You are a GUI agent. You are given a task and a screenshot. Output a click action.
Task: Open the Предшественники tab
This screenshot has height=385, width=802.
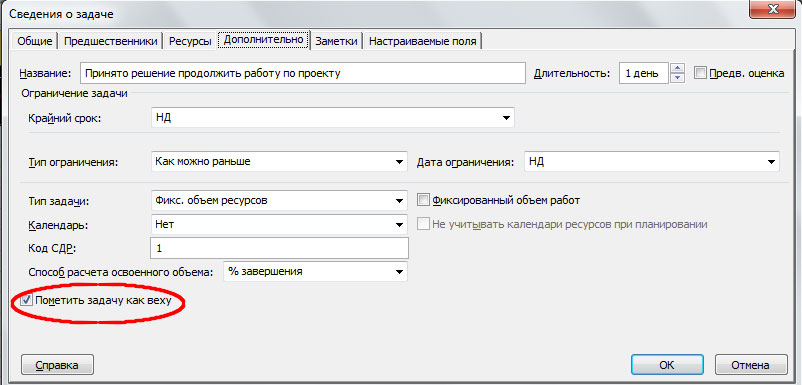click(110, 41)
